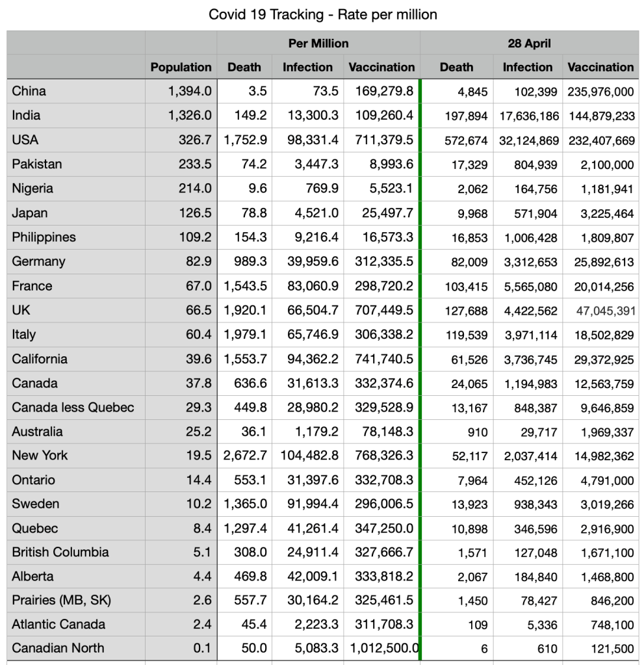Select the "28 April" group header
The height and width of the screenshot is (665, 644).
(529, 44)
